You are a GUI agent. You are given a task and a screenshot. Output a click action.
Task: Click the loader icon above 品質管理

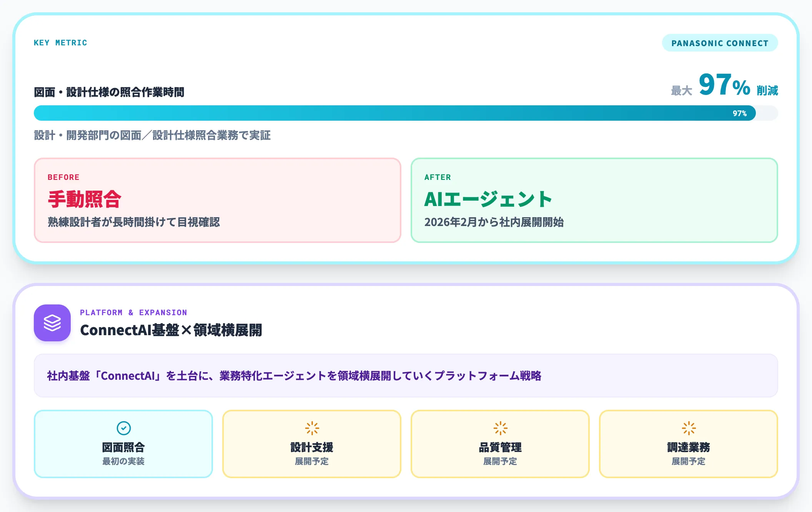point(500,428)
